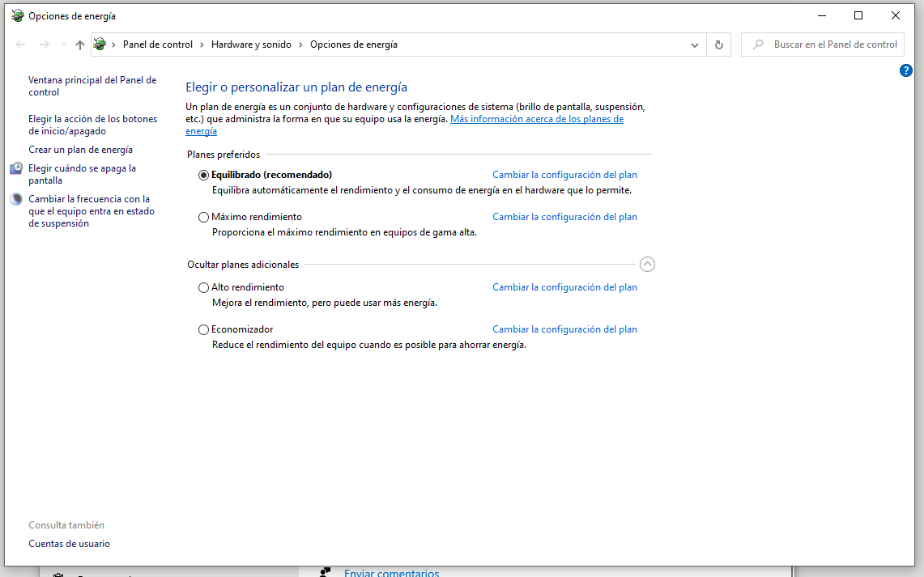Minimize the Opciones de energía window

[x=822, y=16]
